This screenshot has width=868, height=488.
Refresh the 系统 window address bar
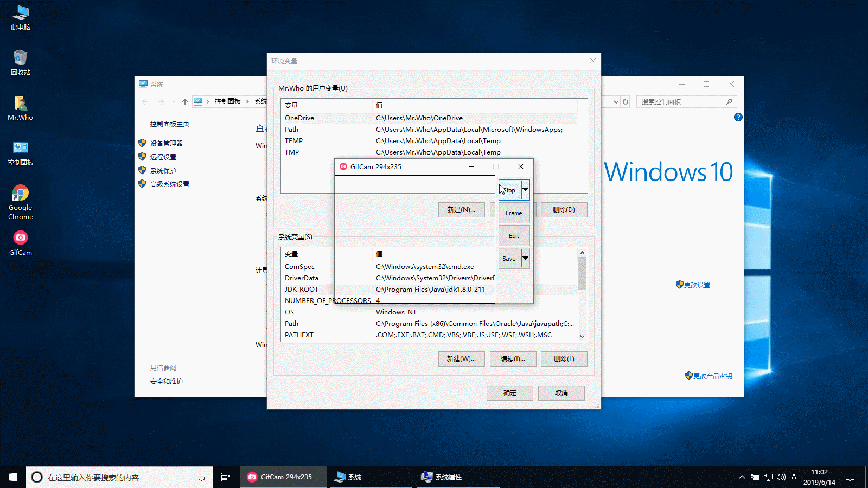(x=626, y=101)
